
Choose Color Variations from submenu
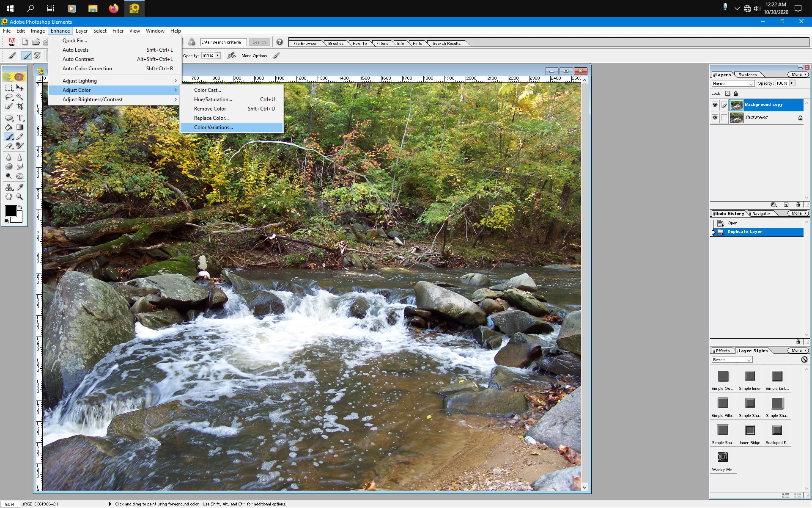coord(214,127)
